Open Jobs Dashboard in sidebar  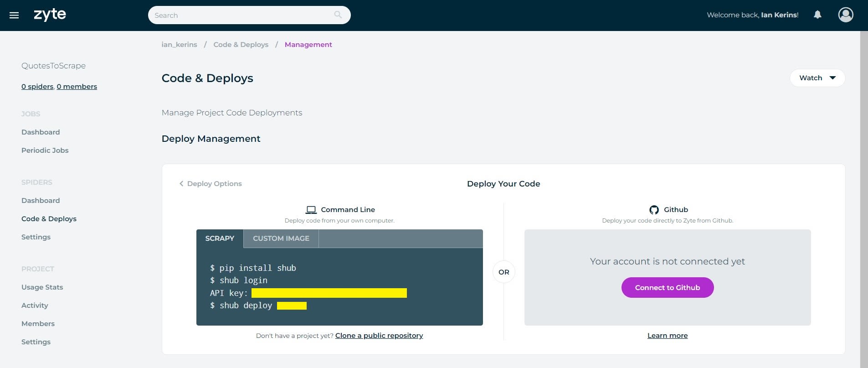click(x=41, y=132)
